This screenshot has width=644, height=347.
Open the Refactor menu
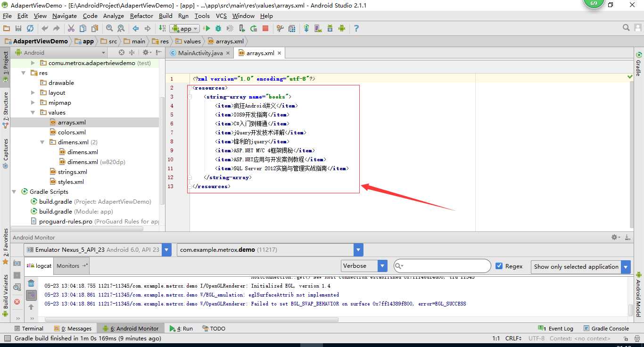tap(141, 16)
